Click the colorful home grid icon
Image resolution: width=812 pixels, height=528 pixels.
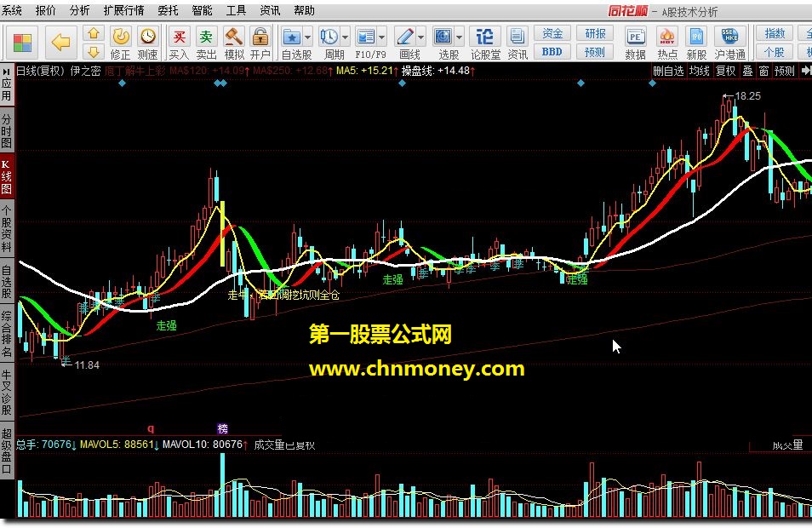click(x=22, y=43)
